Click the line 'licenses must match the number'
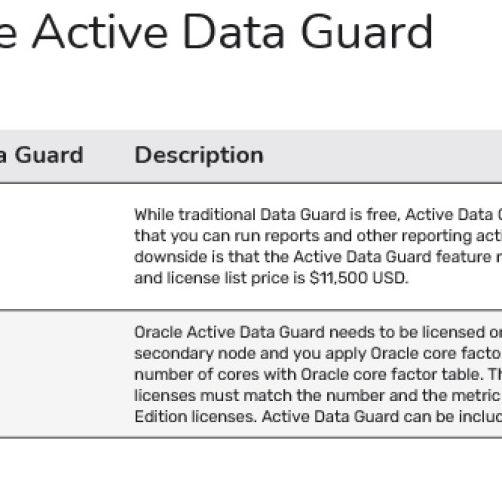The width and height of the screenshot is (502, 502). coord(318,396)
